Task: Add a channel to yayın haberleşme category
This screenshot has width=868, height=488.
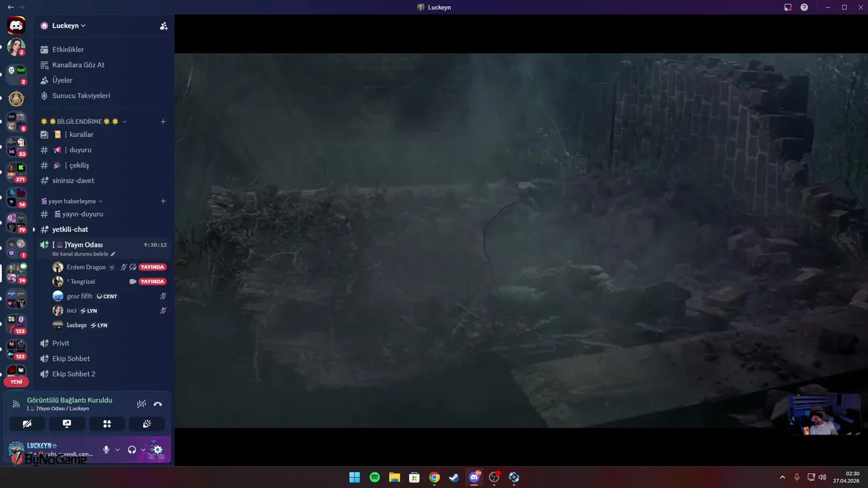Action: coord(163,201)
